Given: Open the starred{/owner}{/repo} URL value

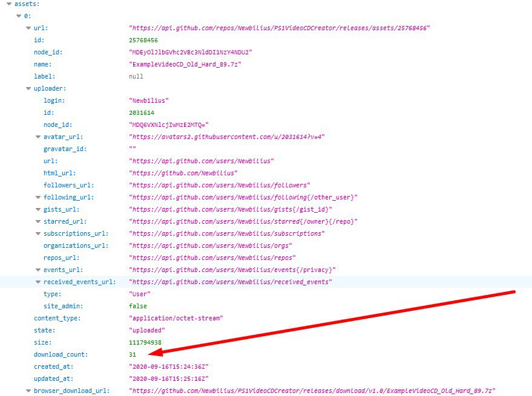Looking at the screenshot, I should (x=243, y=221).
